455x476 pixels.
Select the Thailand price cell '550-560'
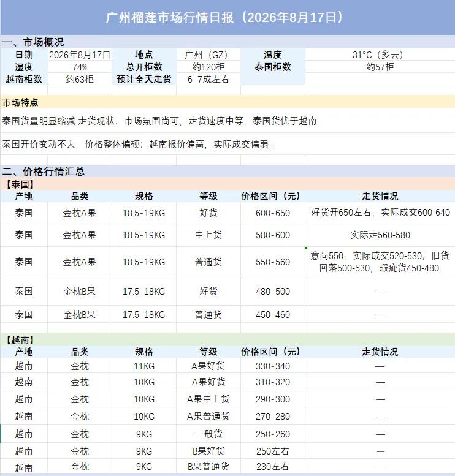273,262
